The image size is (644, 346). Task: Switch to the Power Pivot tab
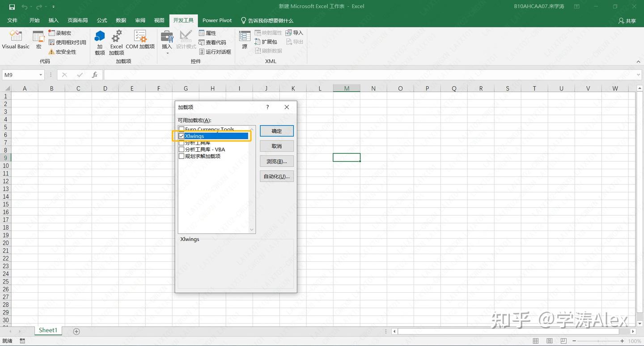tap(217, 20)
